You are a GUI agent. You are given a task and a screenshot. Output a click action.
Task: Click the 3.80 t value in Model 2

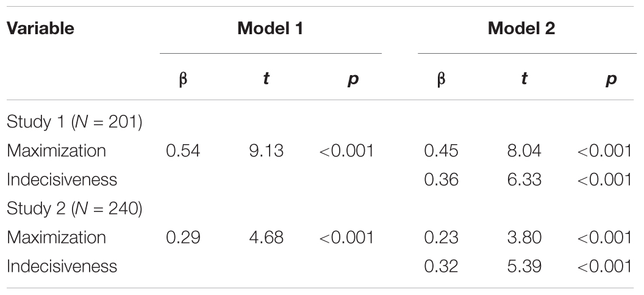(x=524, y=238)
